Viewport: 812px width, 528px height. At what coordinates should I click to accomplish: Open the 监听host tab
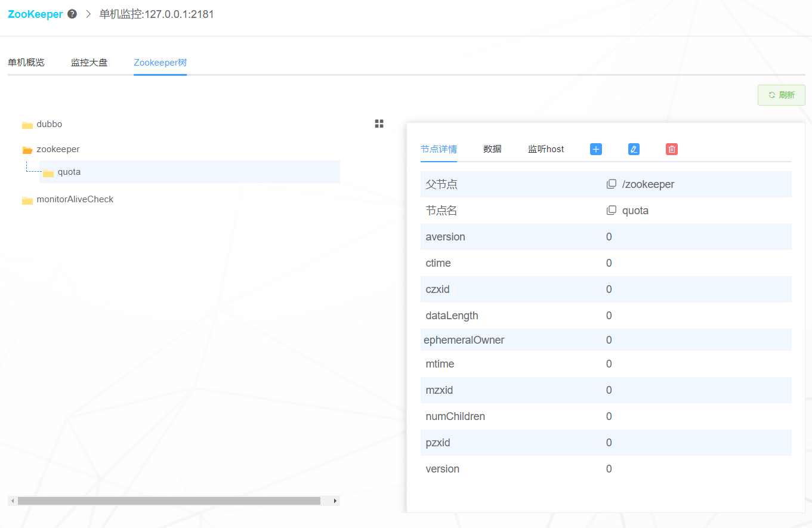point(546,149)
